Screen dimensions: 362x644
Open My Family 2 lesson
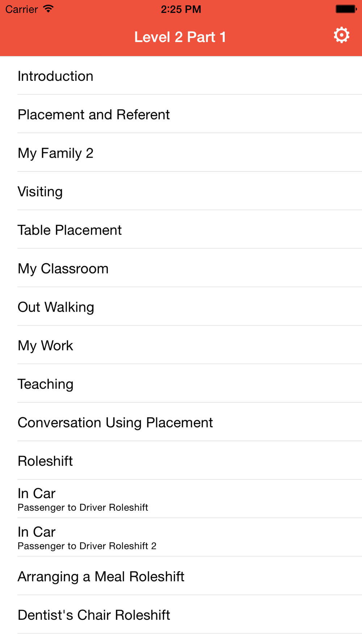(181, 152)
